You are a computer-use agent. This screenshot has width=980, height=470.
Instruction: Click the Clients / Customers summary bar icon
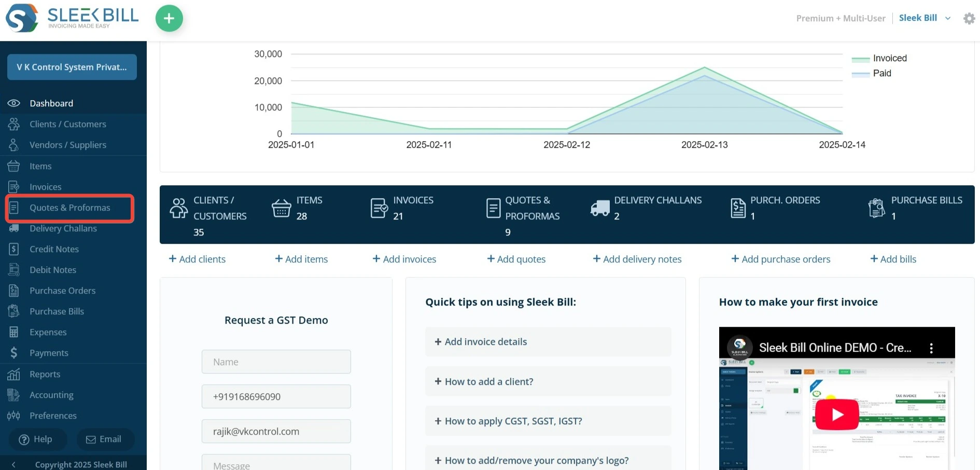coord(179,208)
